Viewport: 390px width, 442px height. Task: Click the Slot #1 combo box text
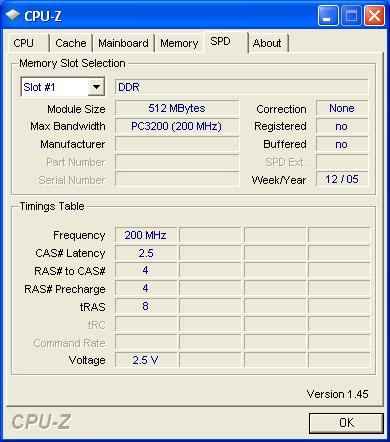(39, 87)
